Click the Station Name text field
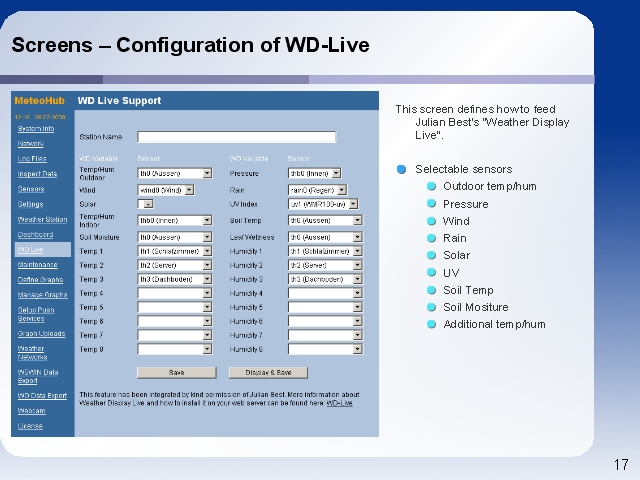 (x=236, y=137)
